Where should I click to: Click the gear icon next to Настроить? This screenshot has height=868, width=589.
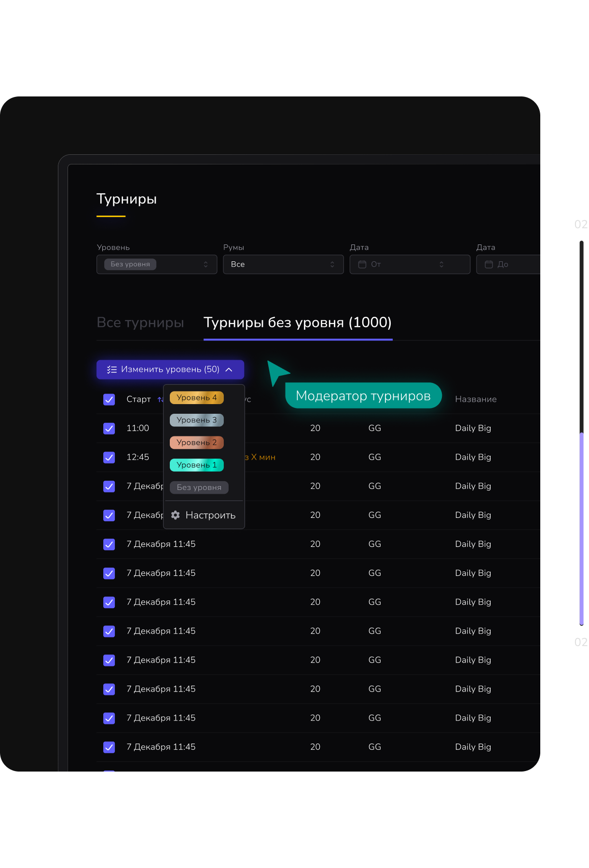[x=176, y=515]
